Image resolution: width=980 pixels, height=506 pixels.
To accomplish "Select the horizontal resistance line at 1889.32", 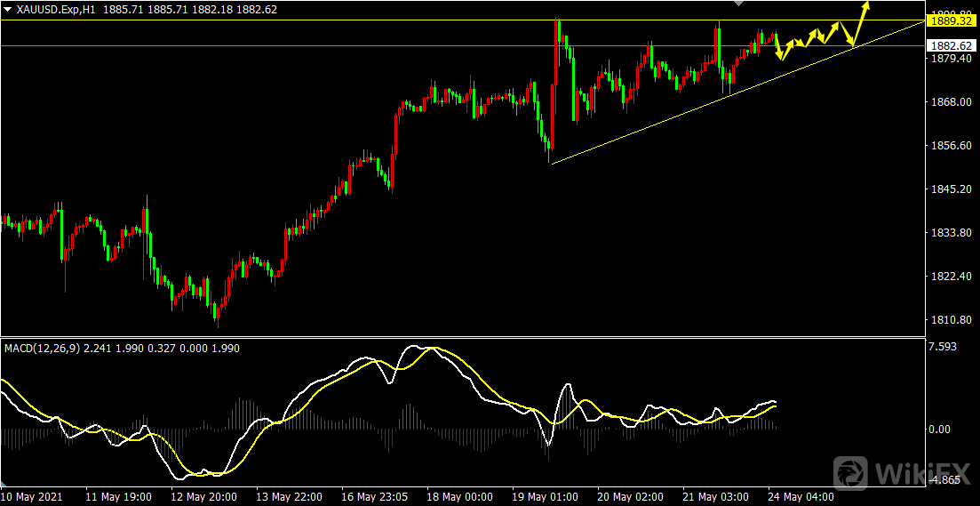I will point(355,20).
